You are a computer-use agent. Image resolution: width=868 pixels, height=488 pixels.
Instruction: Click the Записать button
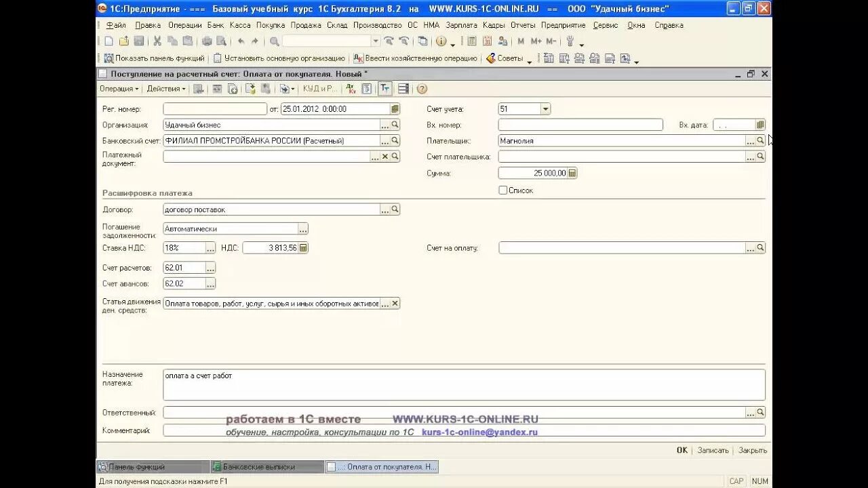pyautogui.click(x=713, y=450)
